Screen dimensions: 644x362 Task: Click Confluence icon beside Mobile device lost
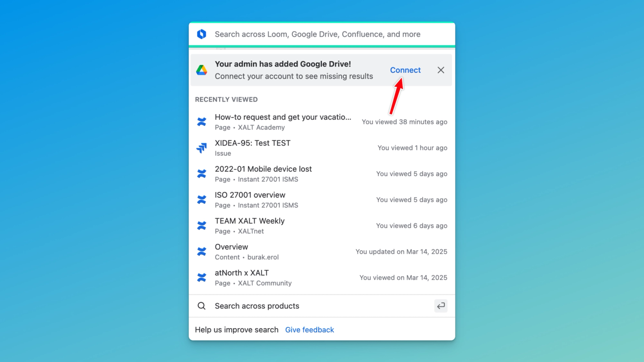(x=202, y=174)
